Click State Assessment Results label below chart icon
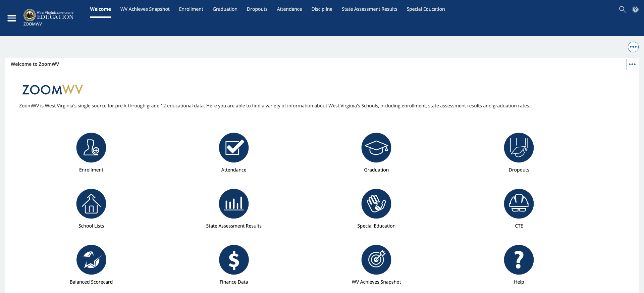This screenshot has height=293, width=644. (x=234, y=226)
